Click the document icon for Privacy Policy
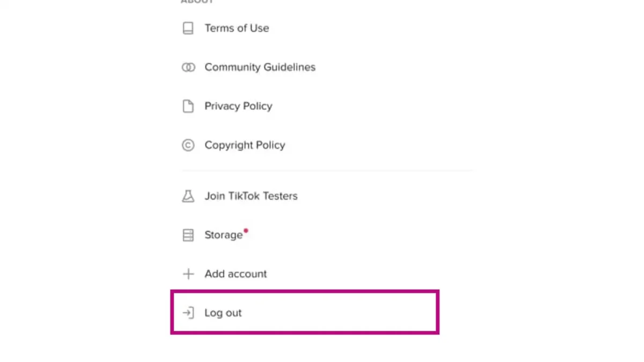The image size is (644, 362). tap(188, 106)
